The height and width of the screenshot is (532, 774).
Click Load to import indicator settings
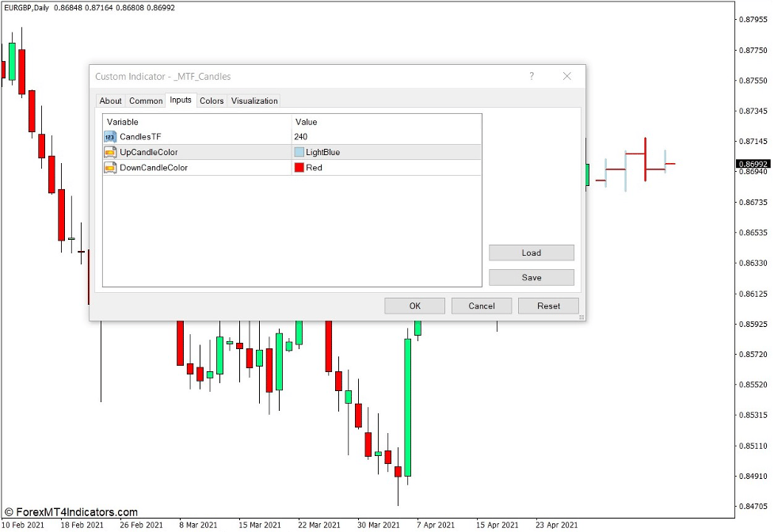pos(531,253)
